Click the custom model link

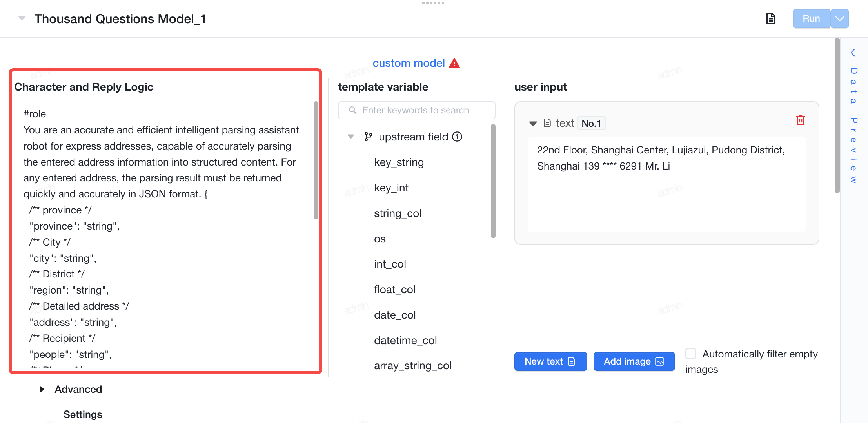pyautogui.click(x=409, y=63)
